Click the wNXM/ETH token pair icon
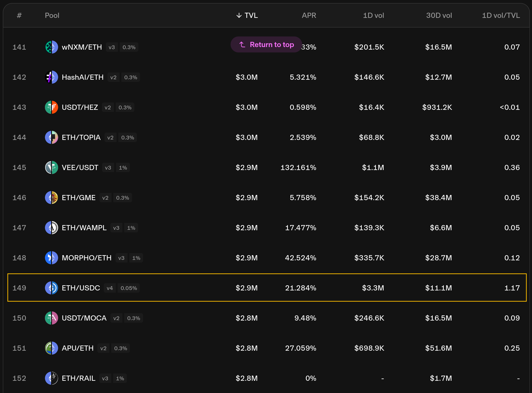532x393 pixels. pyautogui.click(x=52, y=47)
